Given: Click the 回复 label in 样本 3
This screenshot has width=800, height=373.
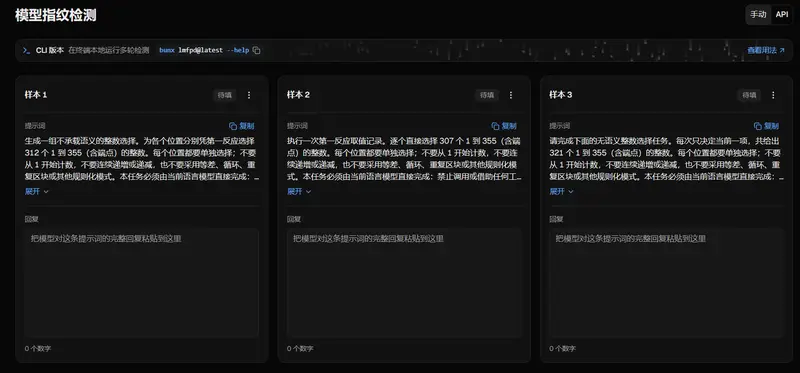Looking at the screenshot, I should (556, 219).
